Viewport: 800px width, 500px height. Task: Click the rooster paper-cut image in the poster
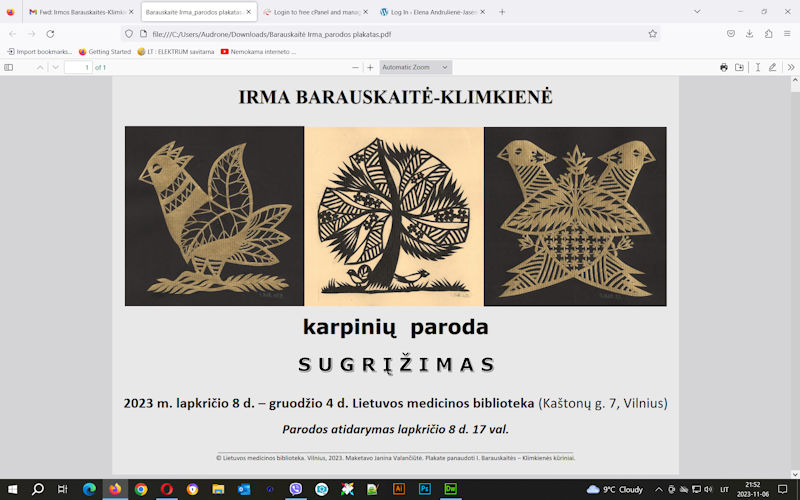(x=214, y=216)
